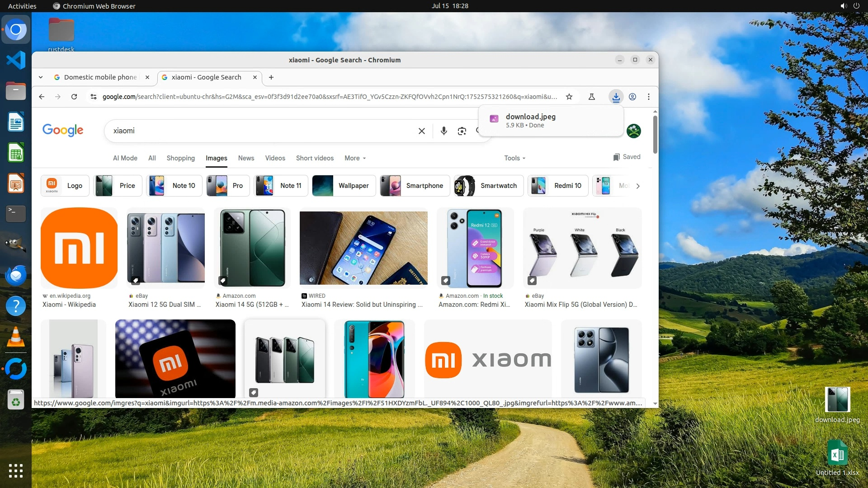
Task: Switch to the Shopping results tab
Action: coord(180,158)
